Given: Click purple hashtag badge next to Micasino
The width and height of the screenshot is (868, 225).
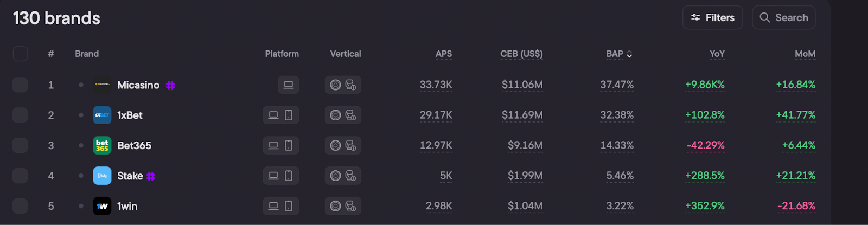Looking at the screenshot, I should click(170, 85).
